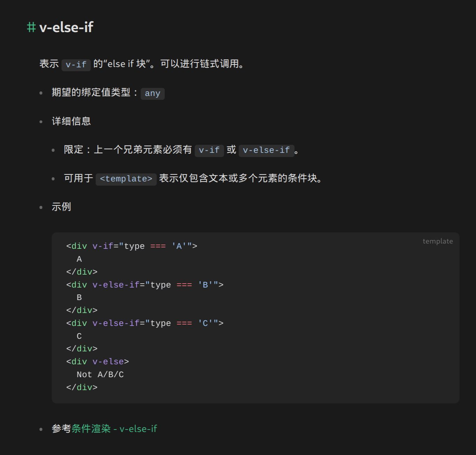This screenshot has width=476, height=455.
Task: Click the <template> inline code tag
Action: (x=126, y=179)
